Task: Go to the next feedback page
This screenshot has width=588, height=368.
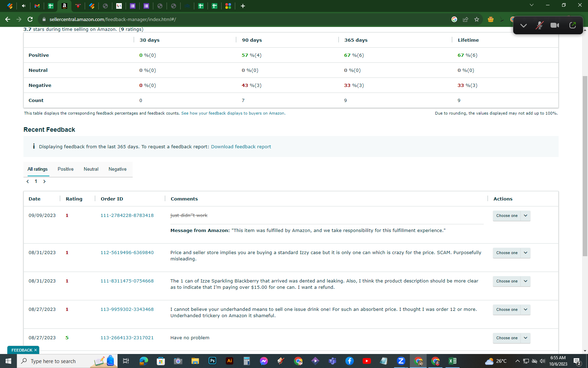Action: tap(44, 181)
